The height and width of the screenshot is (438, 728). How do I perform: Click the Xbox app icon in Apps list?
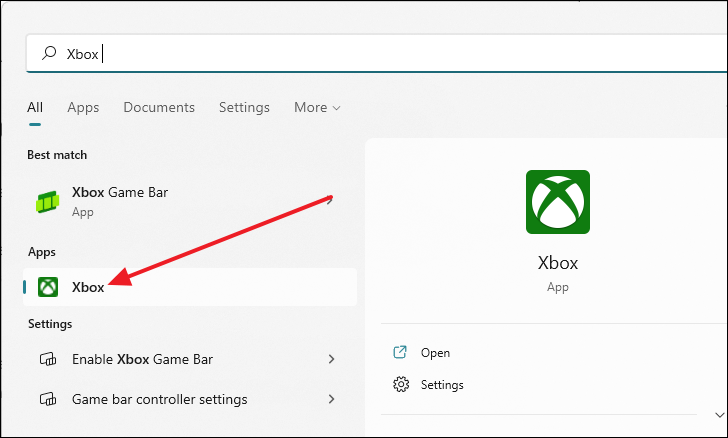[48, 287]
